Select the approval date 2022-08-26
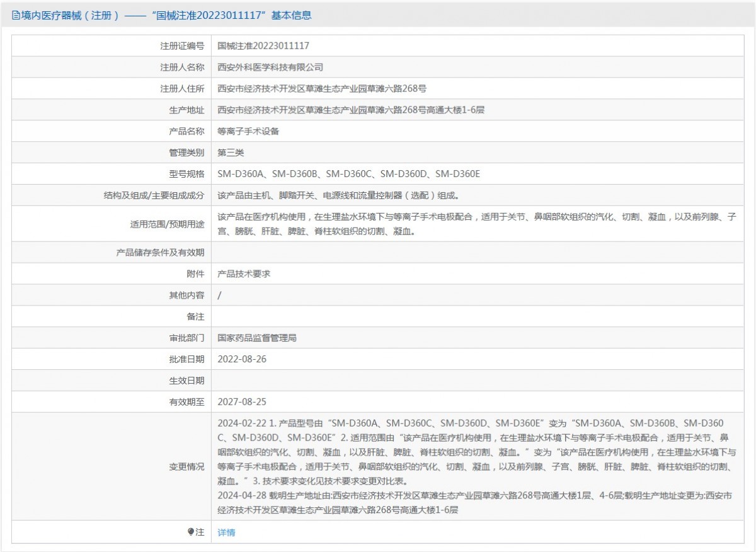Image resolution: width=756 pixels, height=552 pixels. click(238, 359)
